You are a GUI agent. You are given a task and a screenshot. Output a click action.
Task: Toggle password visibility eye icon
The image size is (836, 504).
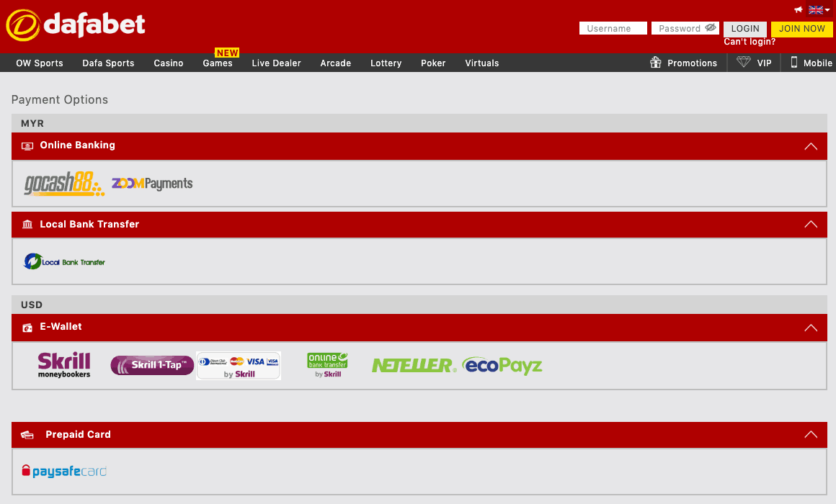[x=711, y=28]
